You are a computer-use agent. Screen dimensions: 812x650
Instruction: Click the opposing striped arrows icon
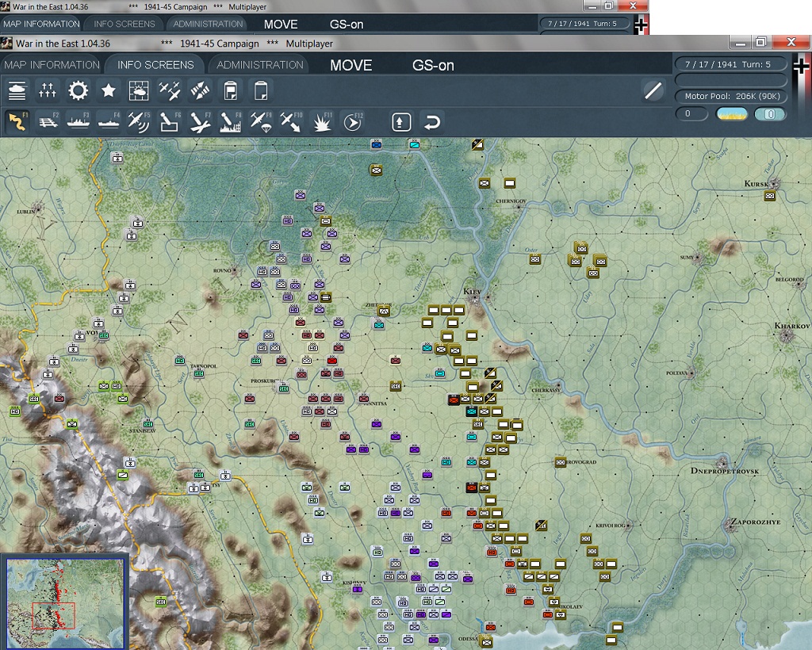click(200, 90)
